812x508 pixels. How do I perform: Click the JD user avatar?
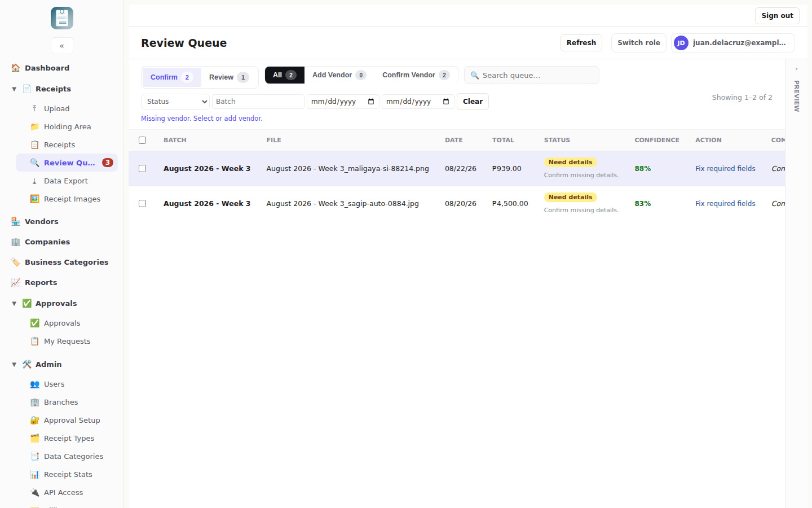(x=681, y=43)
